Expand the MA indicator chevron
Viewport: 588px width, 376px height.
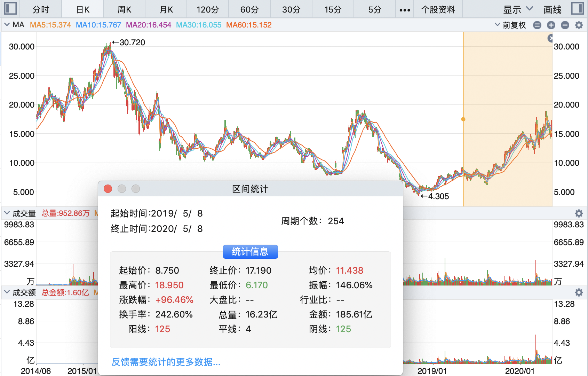7,25
